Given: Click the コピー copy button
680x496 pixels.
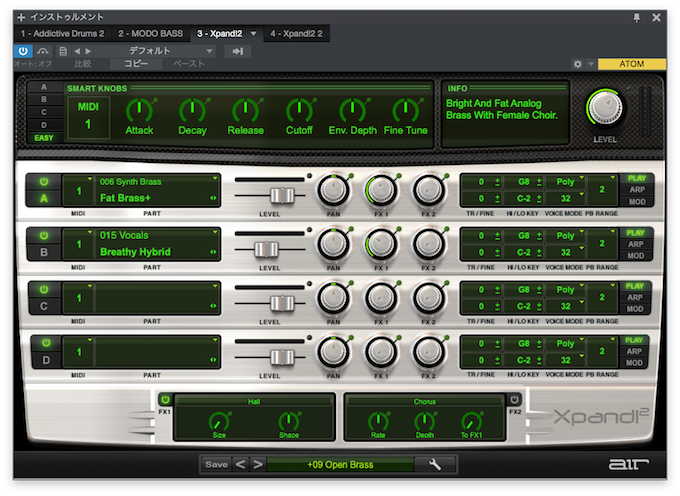Looking at the screenshot, I should coord(136,64).
